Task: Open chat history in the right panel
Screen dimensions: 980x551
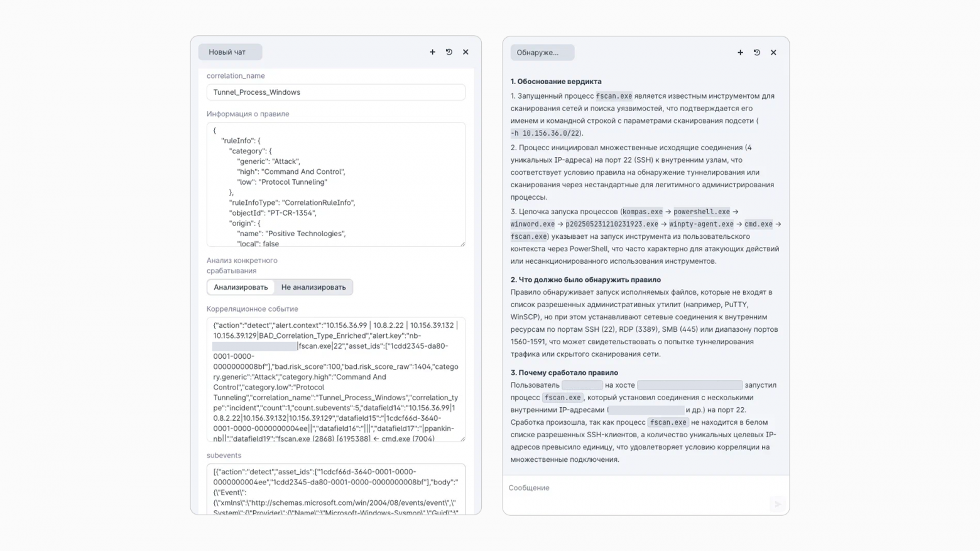Action: click(757, 53)
